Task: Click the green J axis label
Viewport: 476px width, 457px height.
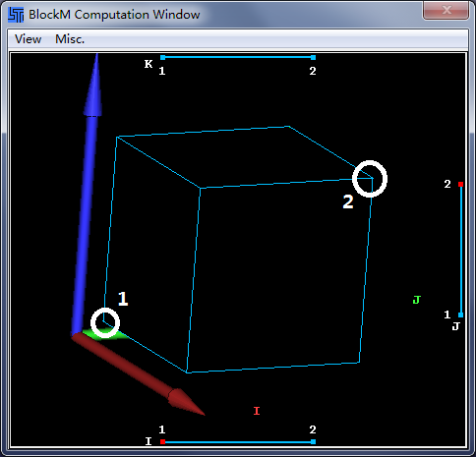Action: tap(416, 300)
